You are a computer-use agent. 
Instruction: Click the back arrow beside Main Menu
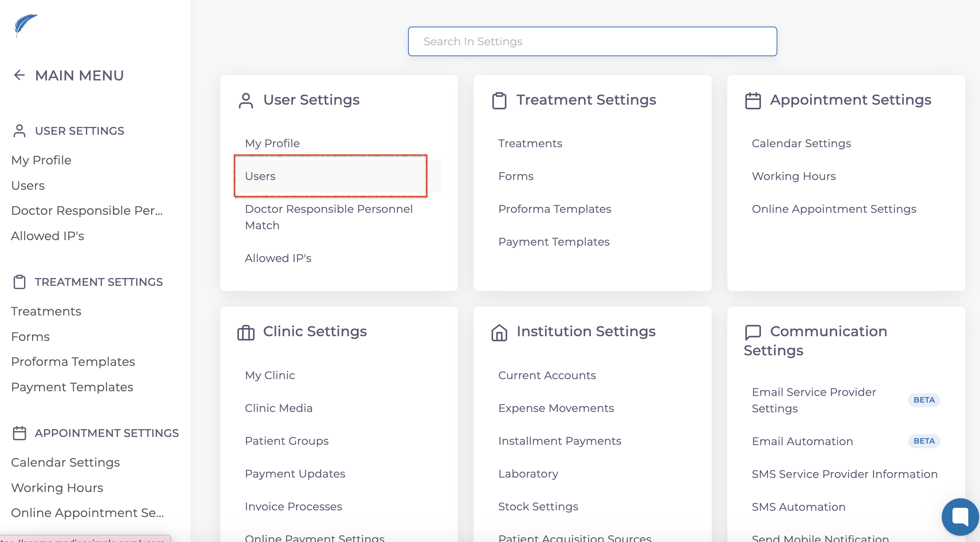click(19, 75)
